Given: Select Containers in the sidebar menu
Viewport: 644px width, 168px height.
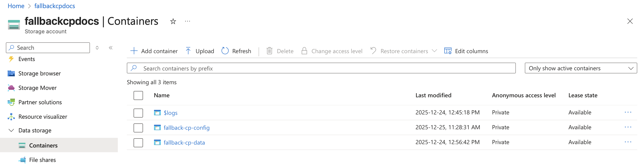Looking at the screenshot, I should [43, 145].
